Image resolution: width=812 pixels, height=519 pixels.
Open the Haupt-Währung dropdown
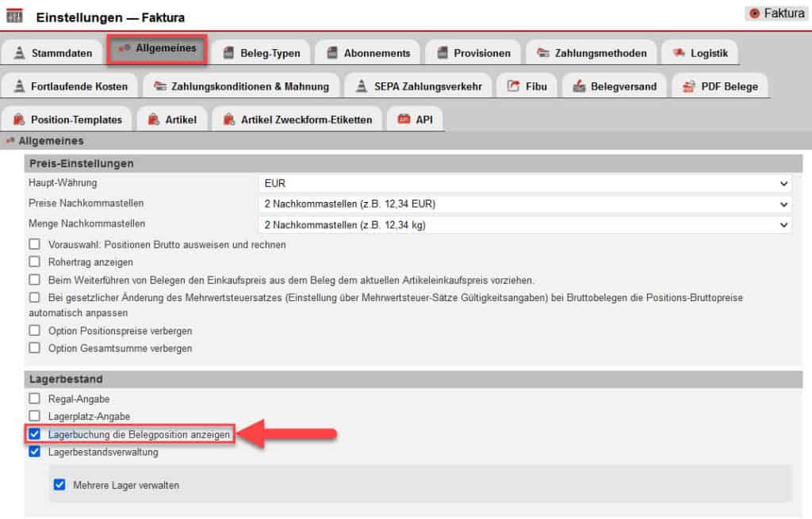point(783,183)
